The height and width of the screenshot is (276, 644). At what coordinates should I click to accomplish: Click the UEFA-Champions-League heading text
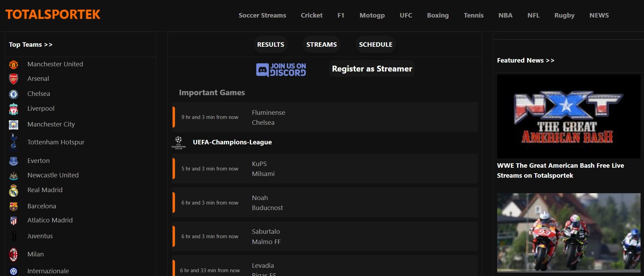[x=232, y=142]
